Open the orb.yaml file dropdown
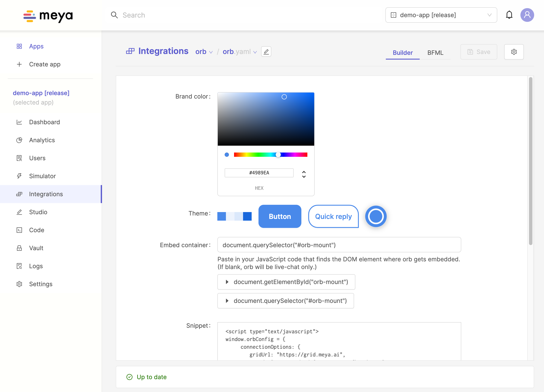The height and width of the screenshot is (392, 544). click(x=240, y=52)
